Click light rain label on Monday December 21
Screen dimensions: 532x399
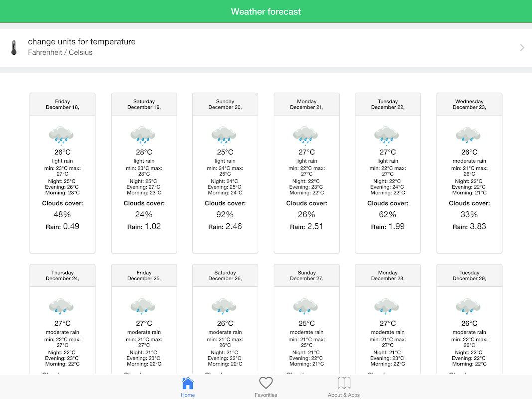307,161
